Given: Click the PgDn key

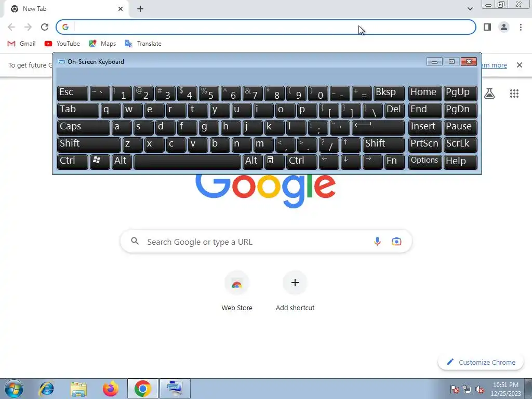Looking at the screenshot, I should coord(460,110).
